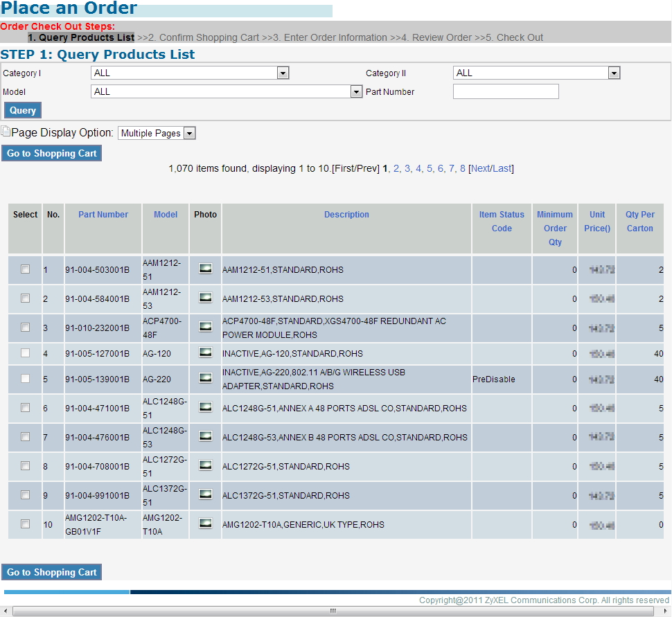Sort table by Part Number column header
672x617 pixels.
[x=103, y=215]
